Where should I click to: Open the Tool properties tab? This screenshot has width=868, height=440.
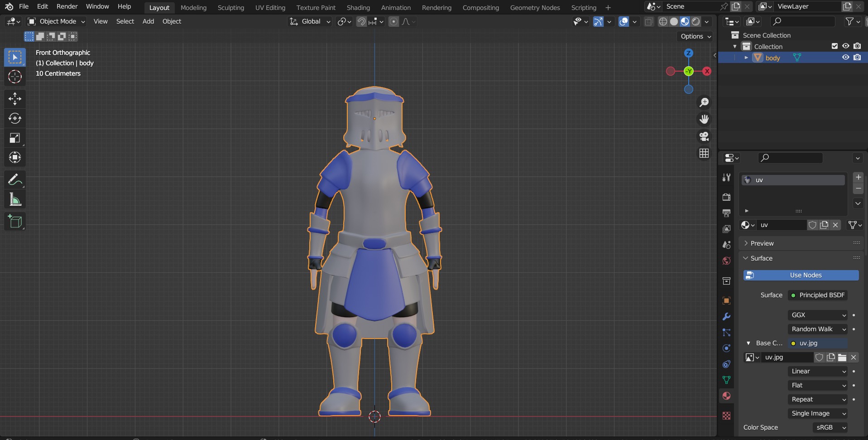(x=726, y=177)
